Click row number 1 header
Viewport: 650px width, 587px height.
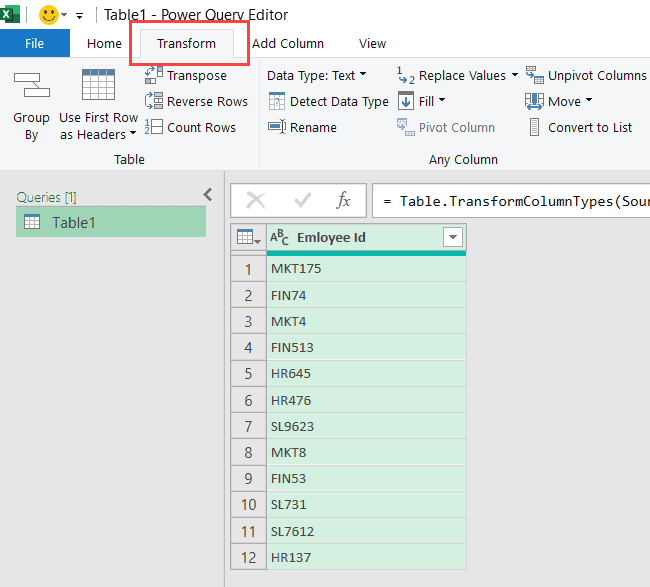248,269
